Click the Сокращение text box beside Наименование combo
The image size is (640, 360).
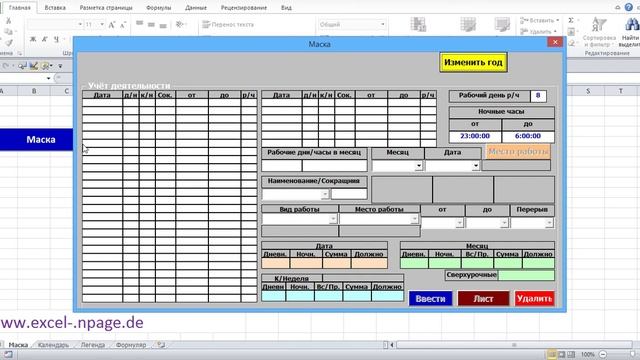(x=349, y=194)
